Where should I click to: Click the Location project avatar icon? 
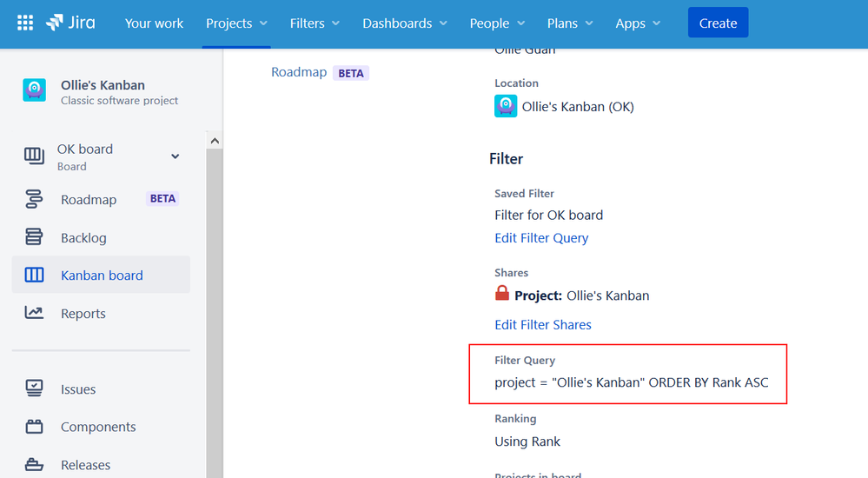506,106
